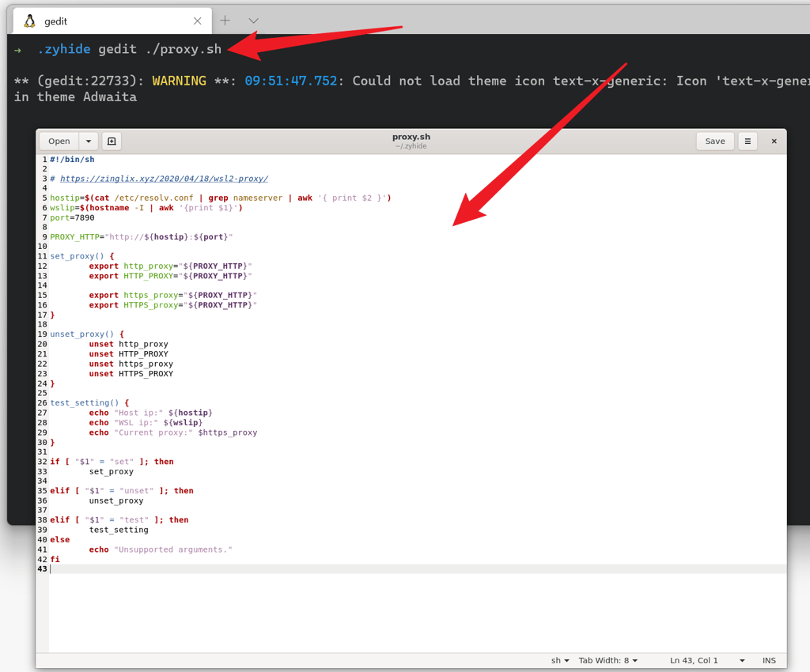
Task: Expand the recent files arrow next to Open
Action: pos(89,141)
